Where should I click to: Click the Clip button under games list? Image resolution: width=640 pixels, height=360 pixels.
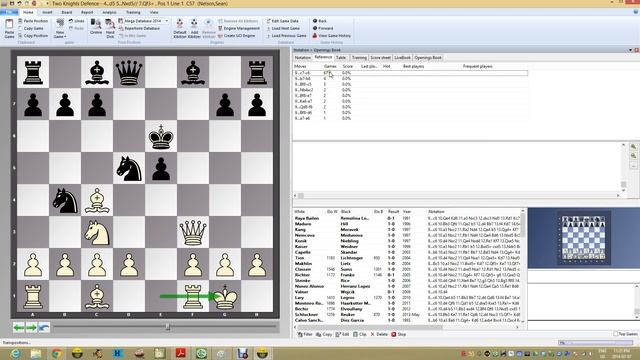(360, 334)
